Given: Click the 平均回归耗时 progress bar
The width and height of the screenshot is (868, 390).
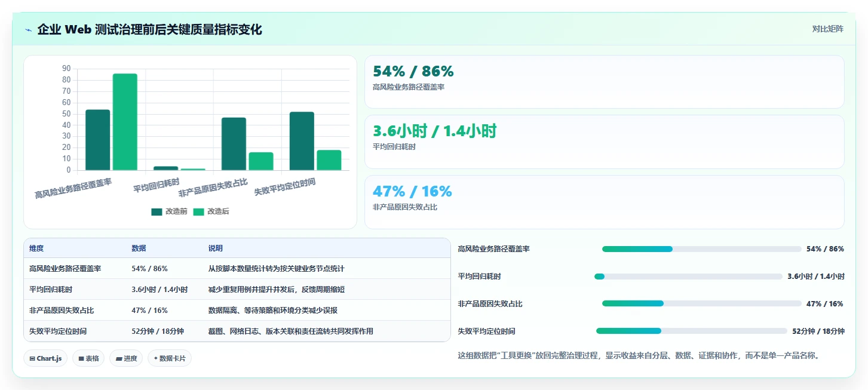Looking at the screenshot, I should pos(688,277).
